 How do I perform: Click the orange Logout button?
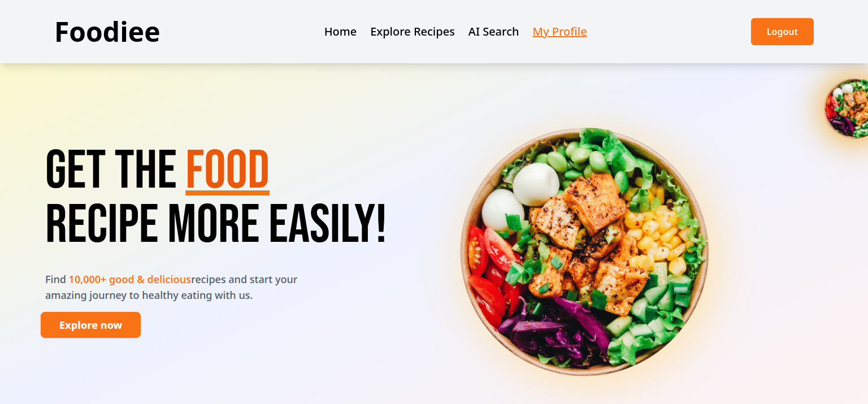click(782, 32)
